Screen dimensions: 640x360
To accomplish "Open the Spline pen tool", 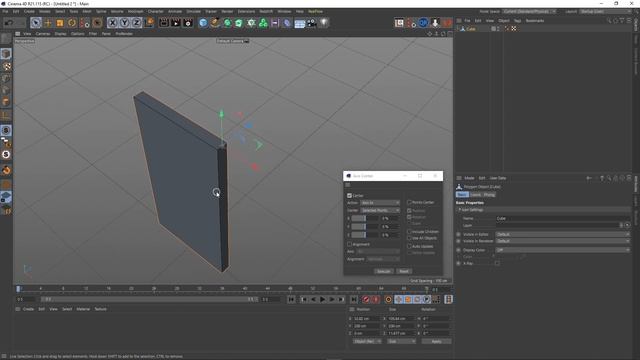I will coord(215,23).
